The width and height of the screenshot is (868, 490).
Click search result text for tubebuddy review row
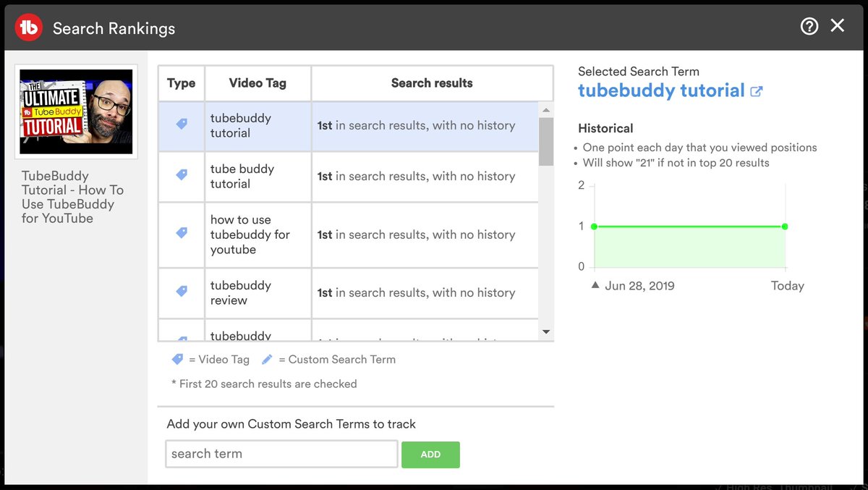point(417,292)
